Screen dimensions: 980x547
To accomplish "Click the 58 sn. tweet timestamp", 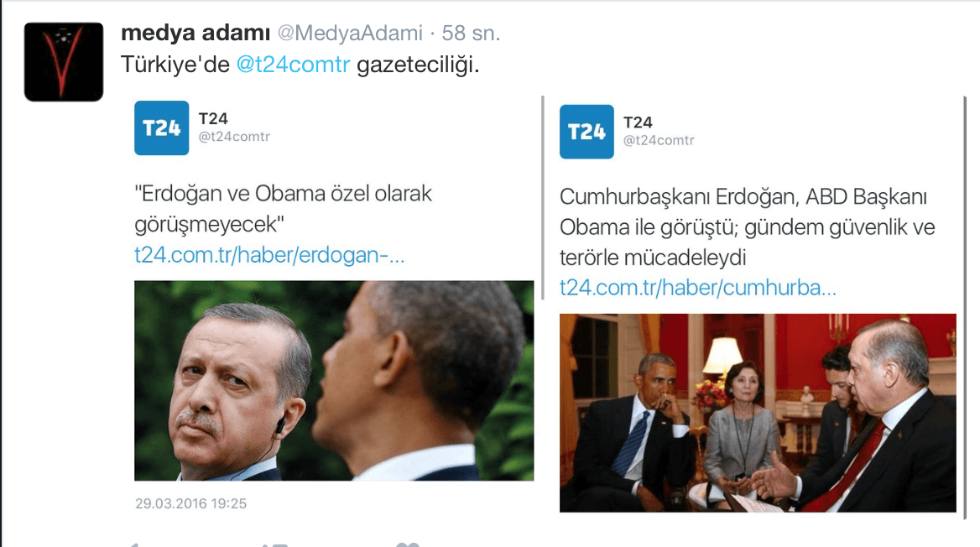I will tap(471, 33).
